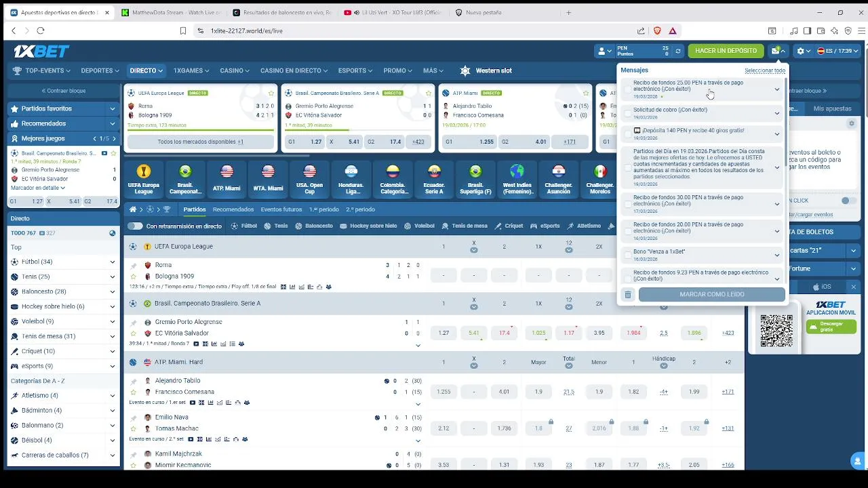Open the ES language and time dropdown

point(837,51)
